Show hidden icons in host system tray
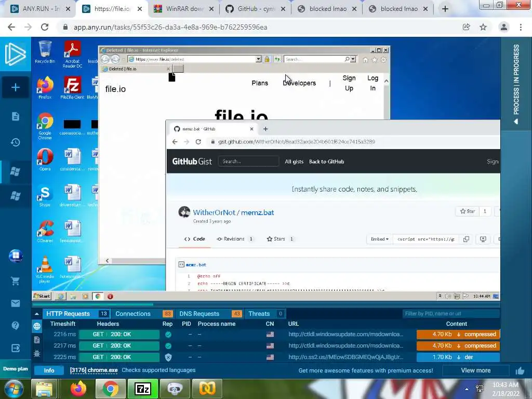The height and width of the screenshot is (399, 532). (467, 389)
